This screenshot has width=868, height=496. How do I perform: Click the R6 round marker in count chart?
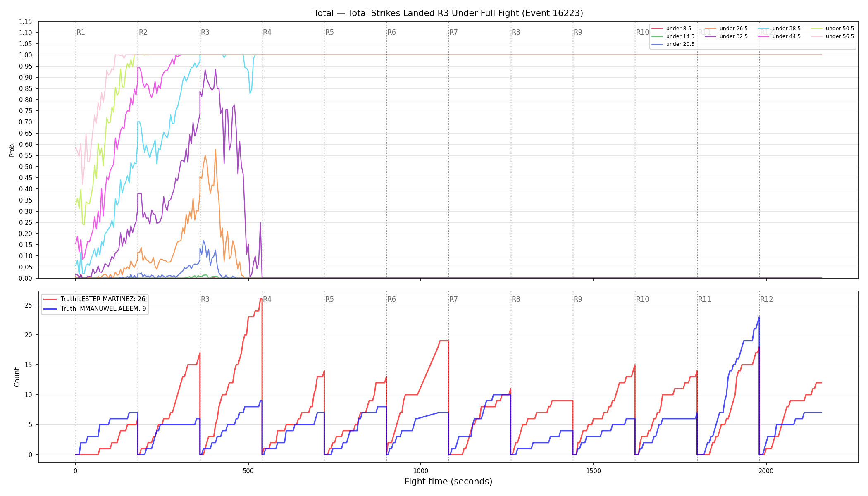click(x=391, y=299)
